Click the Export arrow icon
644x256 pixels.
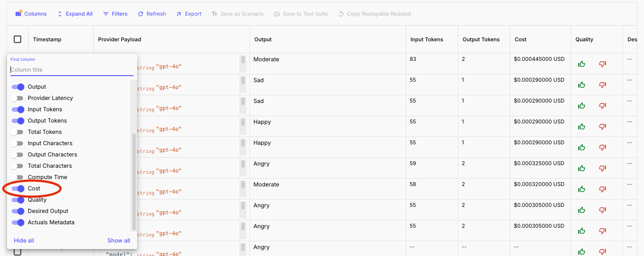[x=179, y=14]
